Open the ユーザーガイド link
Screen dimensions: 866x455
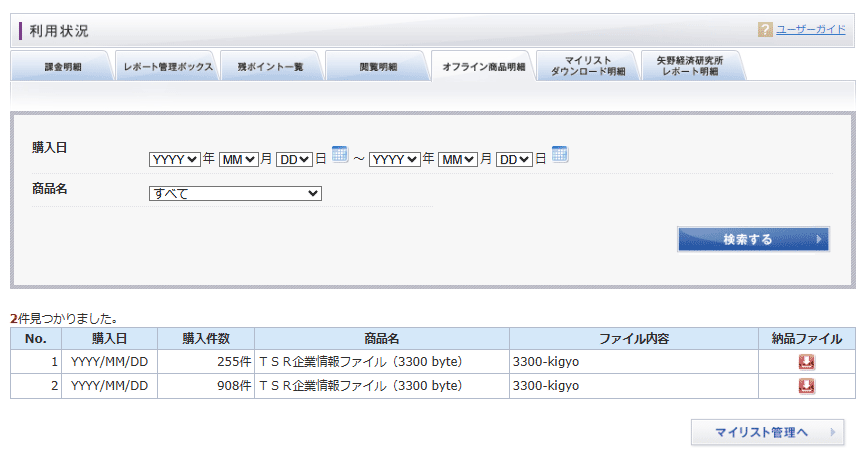tap(811, 30)
